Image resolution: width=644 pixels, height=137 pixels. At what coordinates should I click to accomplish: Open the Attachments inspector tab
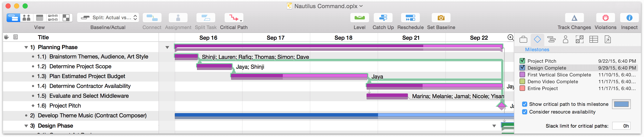[608, 39]
